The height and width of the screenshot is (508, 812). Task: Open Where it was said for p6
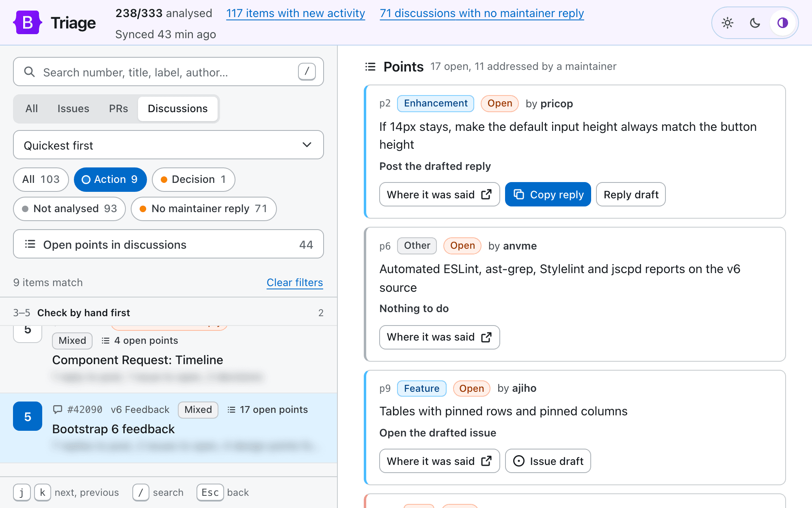[x=440, y=337]
